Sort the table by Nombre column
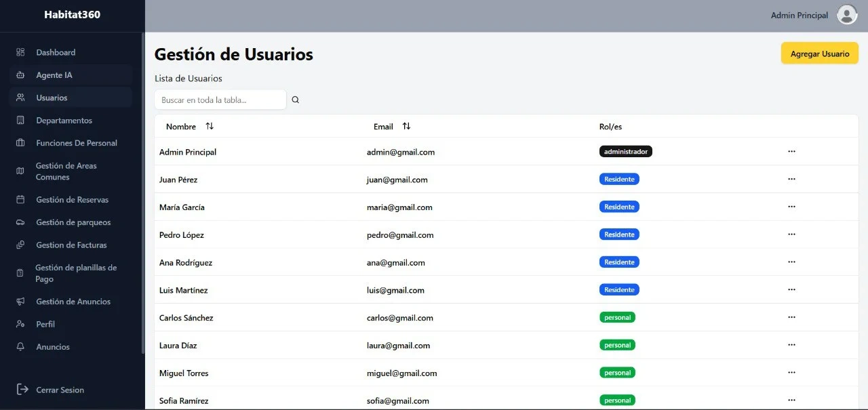 [210, 126]
